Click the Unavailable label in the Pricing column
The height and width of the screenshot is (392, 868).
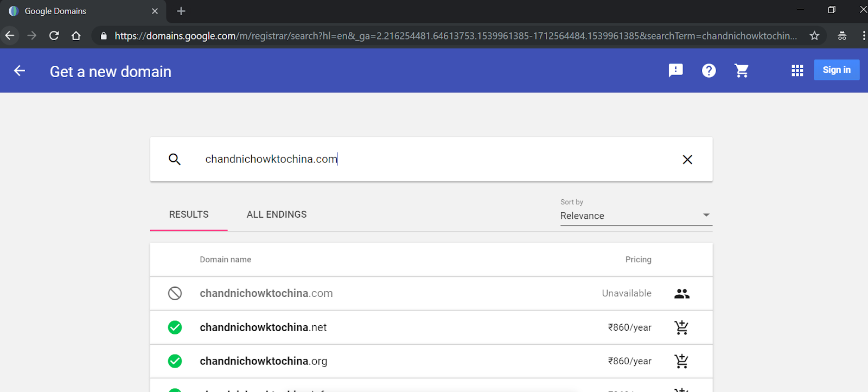click(627, 293)
